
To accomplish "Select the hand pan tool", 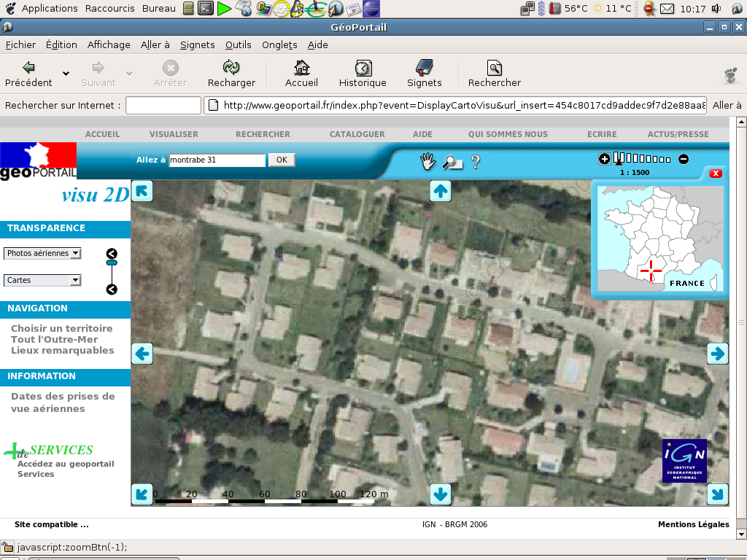I will pyautogui.click(x=427, y=161).
